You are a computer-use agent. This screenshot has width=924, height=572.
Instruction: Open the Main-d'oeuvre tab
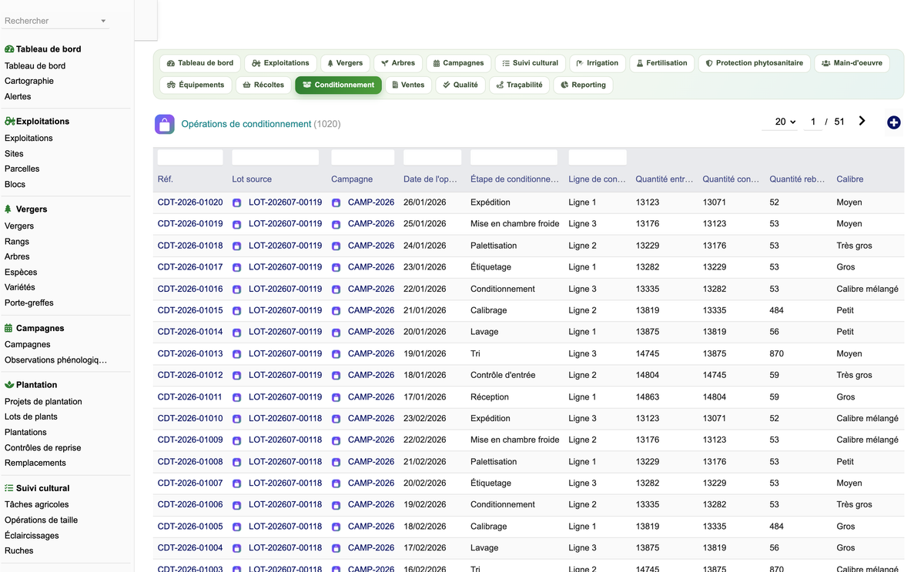852,63
